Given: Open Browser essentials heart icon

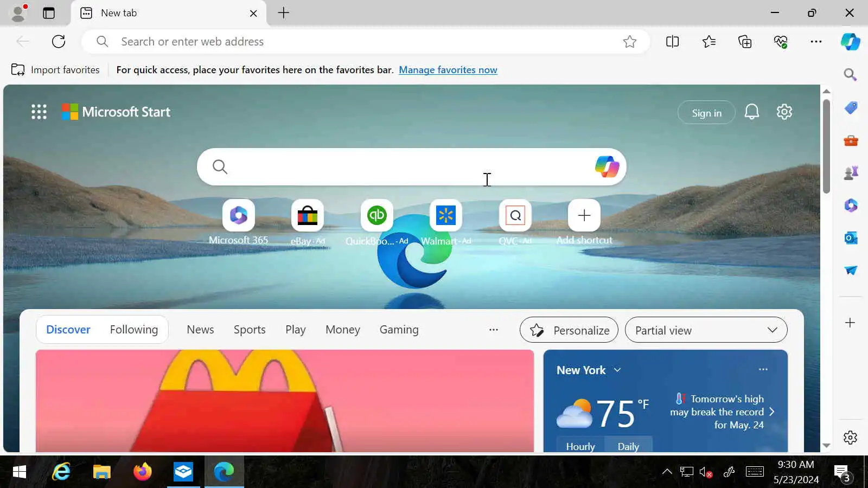Looking at the screenshot, I should click(x=781, y=42).
